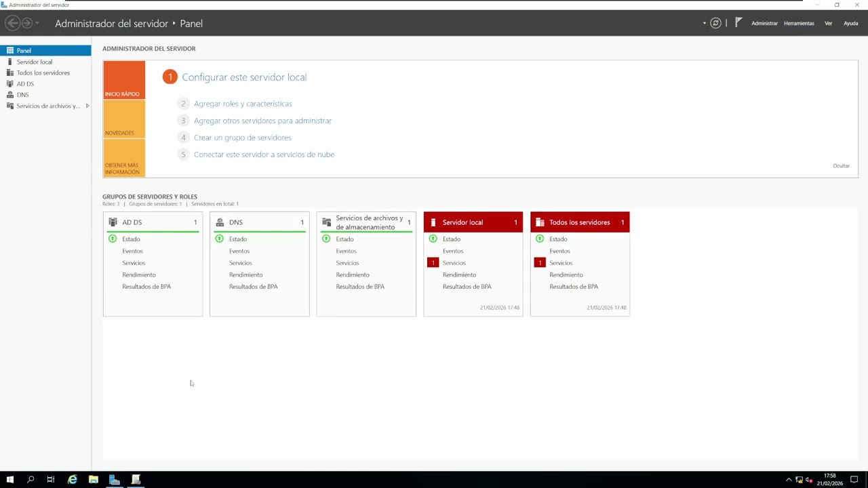868x488 pixels.
Task: Go back with the header back arrow
Action: click(12, 23)
